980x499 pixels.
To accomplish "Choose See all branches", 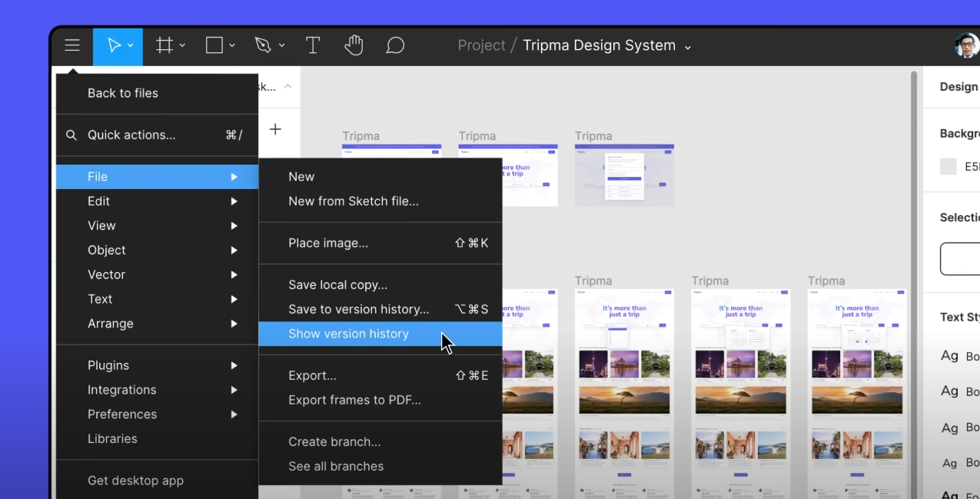I will (380, 467).
